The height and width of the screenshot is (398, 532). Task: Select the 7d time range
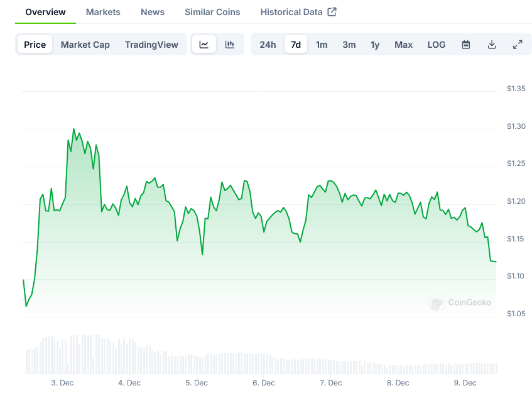coord(296,45)
